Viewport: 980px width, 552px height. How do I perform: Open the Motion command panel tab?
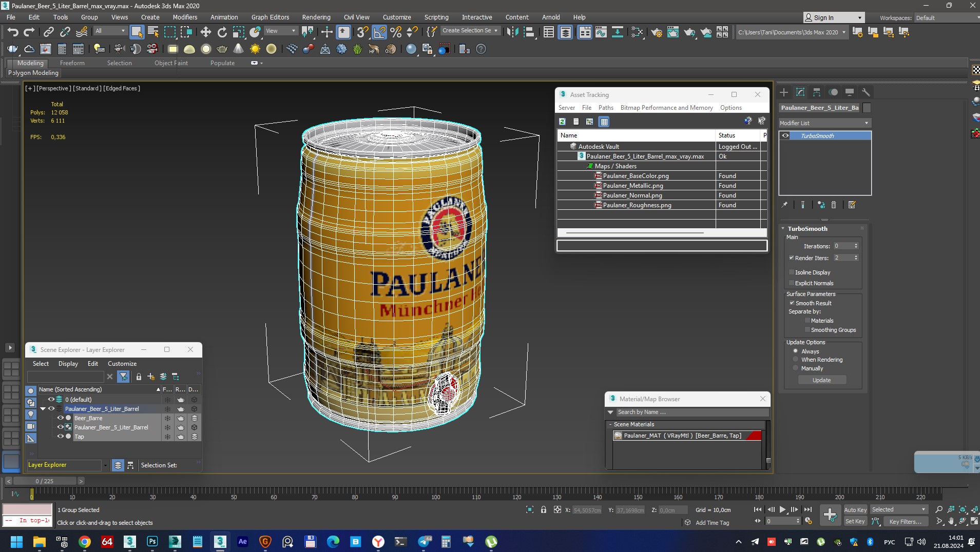(833, 92)
